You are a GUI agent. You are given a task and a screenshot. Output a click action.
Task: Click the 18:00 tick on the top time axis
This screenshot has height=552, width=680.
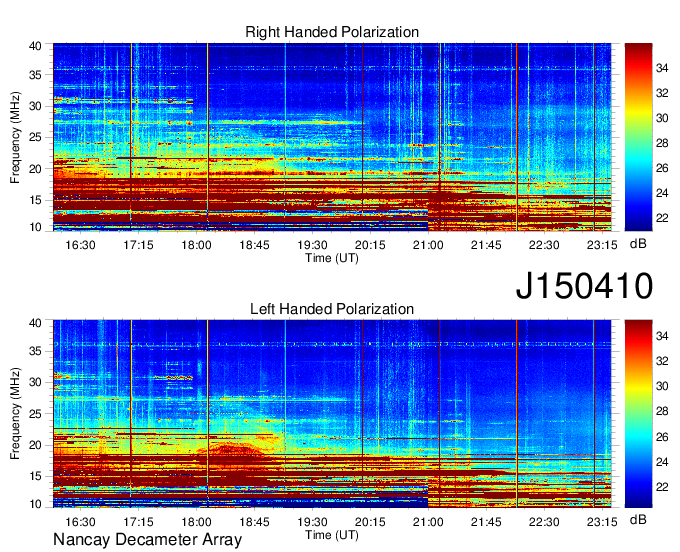coord(196,245)
